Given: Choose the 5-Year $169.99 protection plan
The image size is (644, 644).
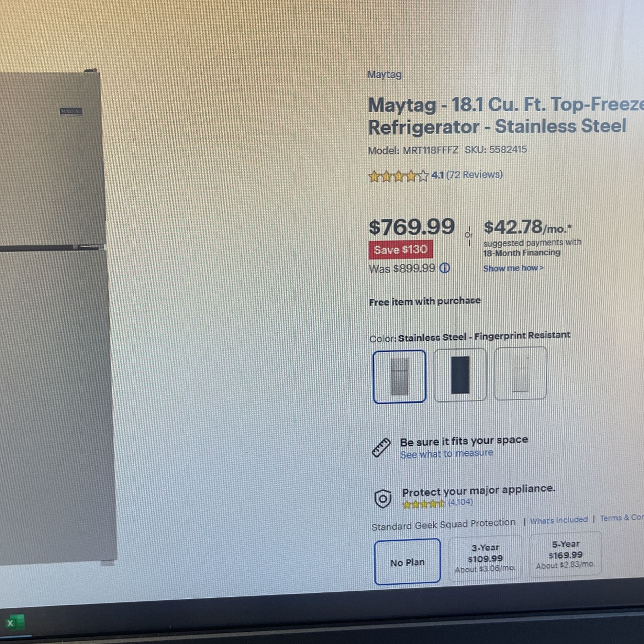Looking at the screenshot, I should pyautogui.click(x=566, y=555).
